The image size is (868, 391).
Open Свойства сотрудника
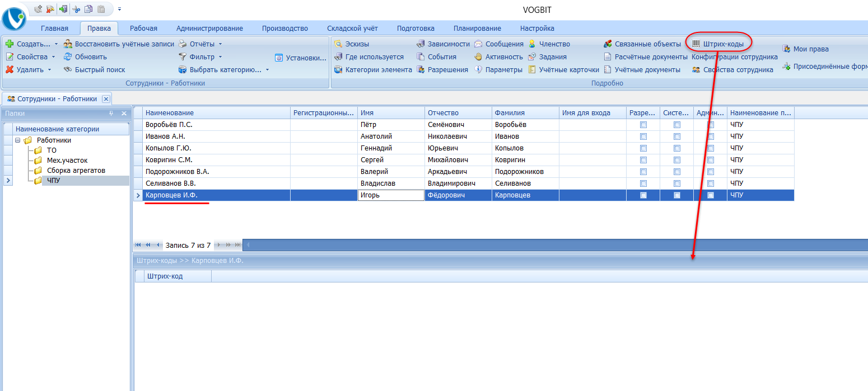[x=732, y=70]
